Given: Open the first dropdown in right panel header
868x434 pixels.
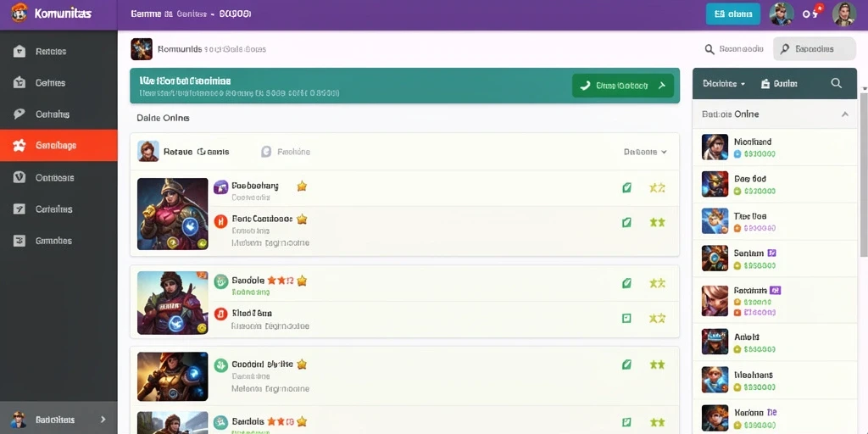Looking at the screenshot, I should (724, 84).
